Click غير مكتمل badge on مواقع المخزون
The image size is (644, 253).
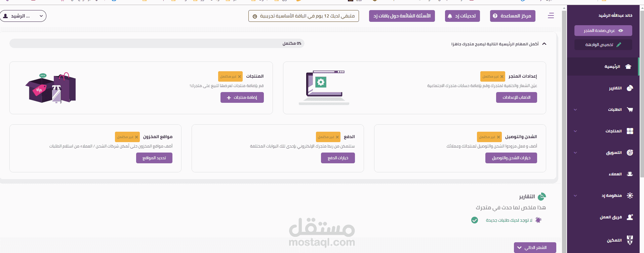(127, 137)
